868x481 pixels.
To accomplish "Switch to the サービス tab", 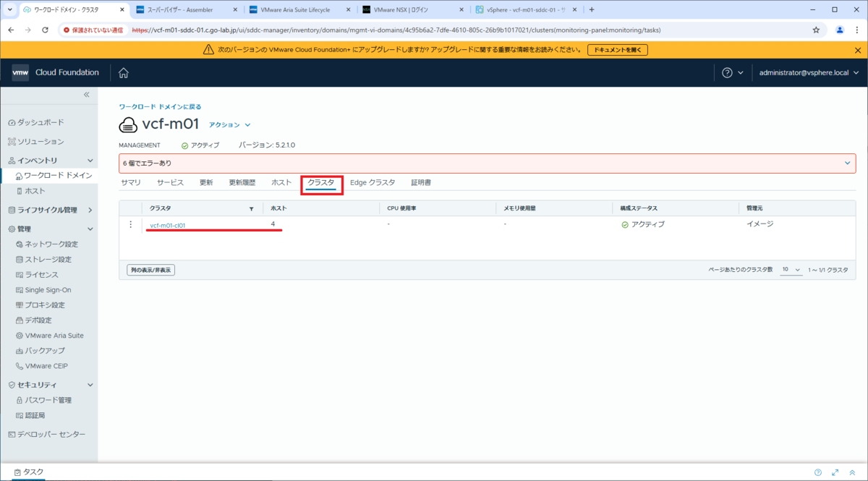I will (170, 183).
